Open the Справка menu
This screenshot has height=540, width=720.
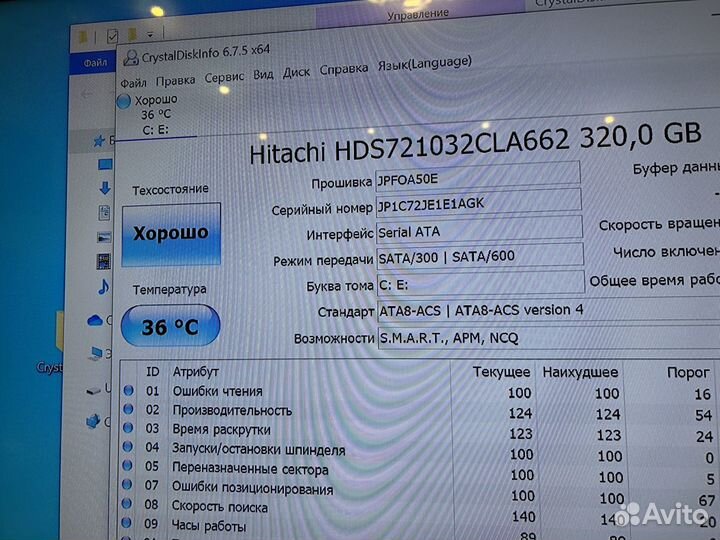click(x=343, y=69)
